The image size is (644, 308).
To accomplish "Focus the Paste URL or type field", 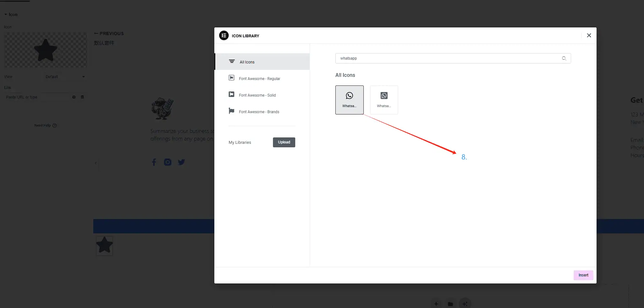I will point(37,97).
